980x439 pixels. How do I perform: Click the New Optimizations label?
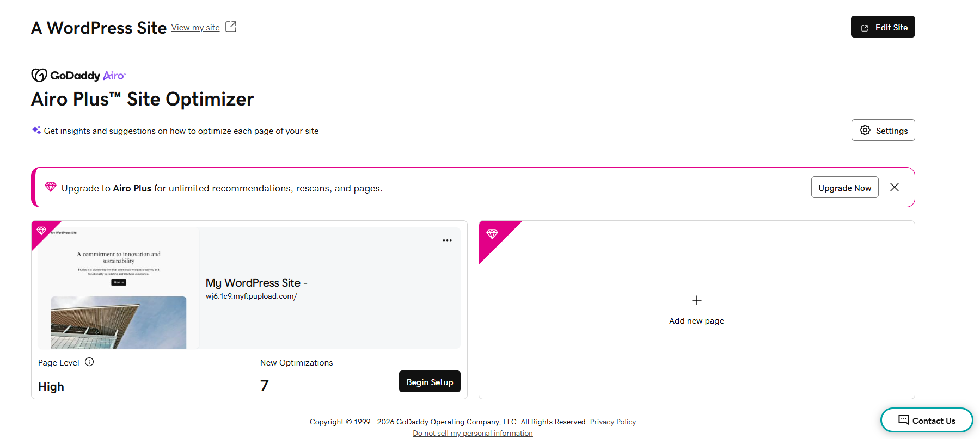click(x=296, y=363)
